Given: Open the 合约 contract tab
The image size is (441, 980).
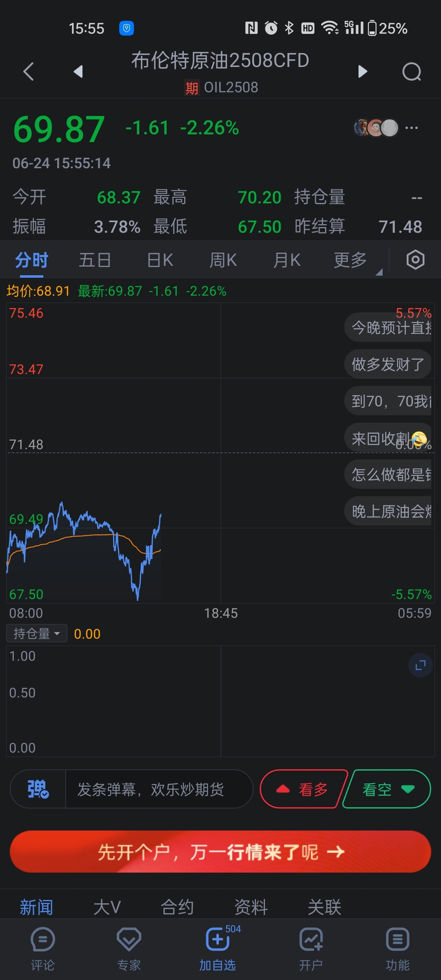Looking at the screenshot, I should (x=177, y=907).
